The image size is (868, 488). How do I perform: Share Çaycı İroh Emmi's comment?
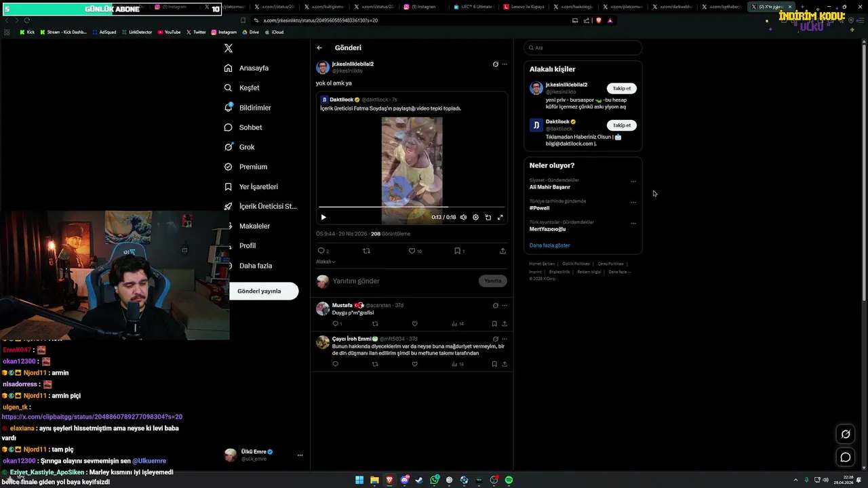pyautogui.click(x=505, y=364)
